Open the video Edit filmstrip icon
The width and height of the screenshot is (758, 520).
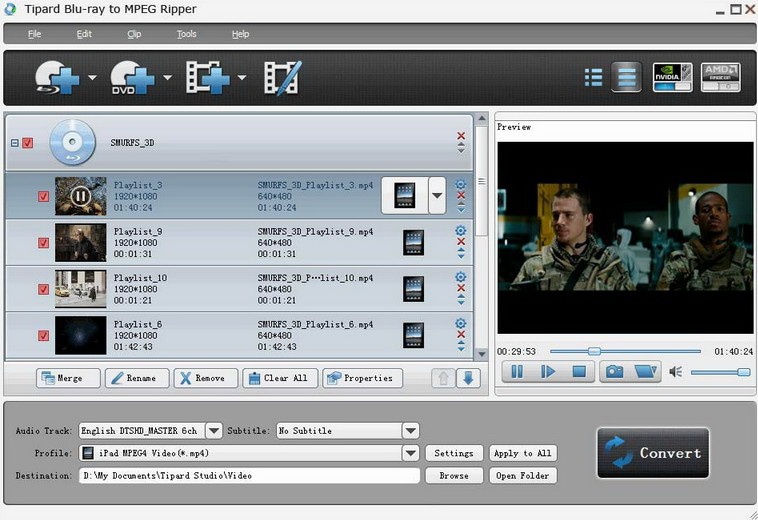coord(282,77)
